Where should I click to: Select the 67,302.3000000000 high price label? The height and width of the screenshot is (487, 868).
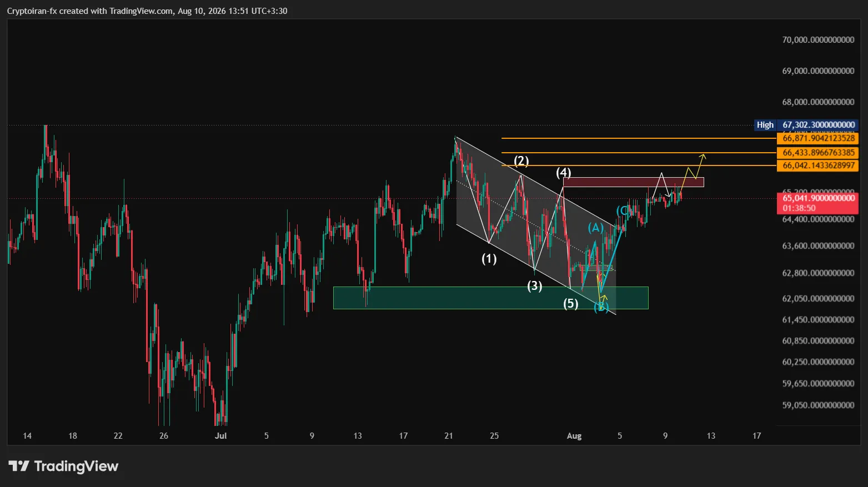(819, 125)
